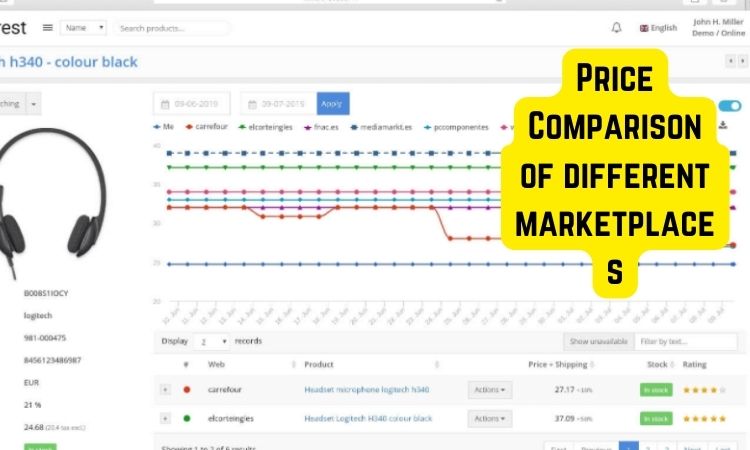Click the green elcorteingles color dot
This screenshot has width=750, height=450.
point(187,418)
